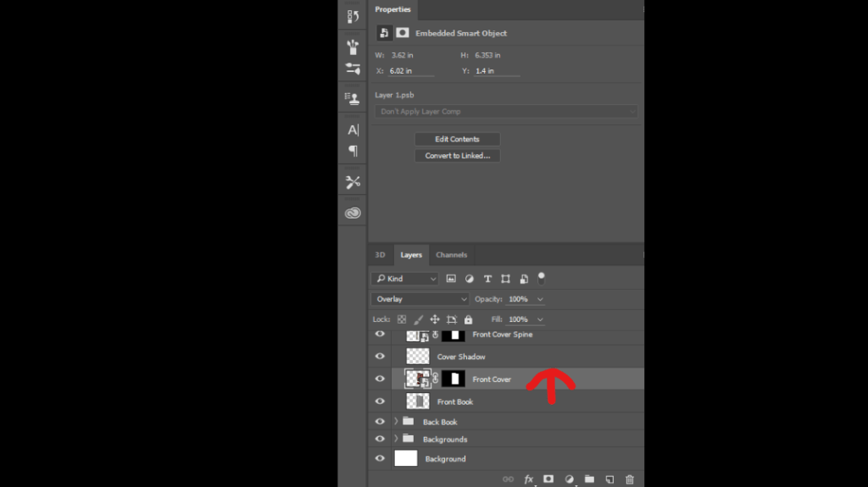868x487 pixels.
Task: Click the X position input field
Action: 411,71
